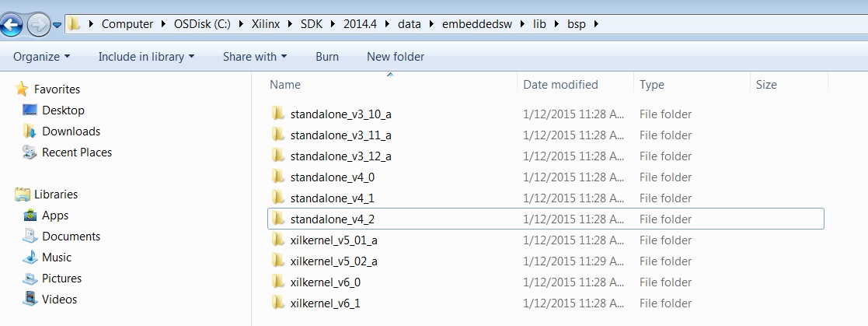Click the Forward navigation arrow button
This screenshot has width=868, height=326.
(38, 25)
